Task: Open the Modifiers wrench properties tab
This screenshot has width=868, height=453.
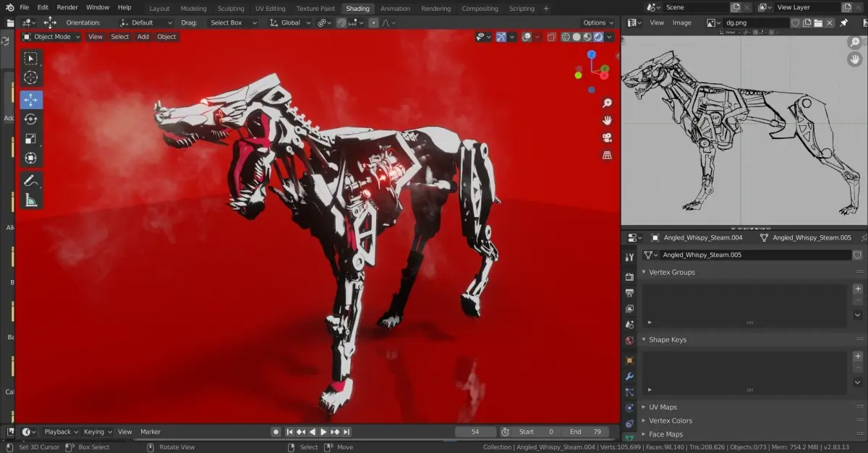Action: (x=629, y=376)
